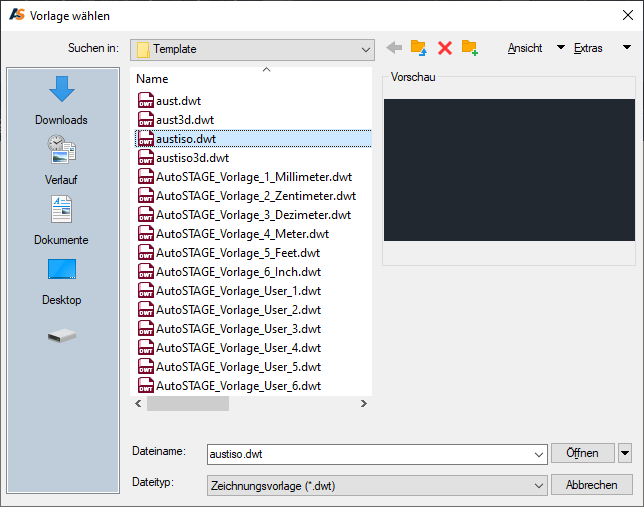
Task: Open the Ansicht menu arrow
Action: [561, 47]
